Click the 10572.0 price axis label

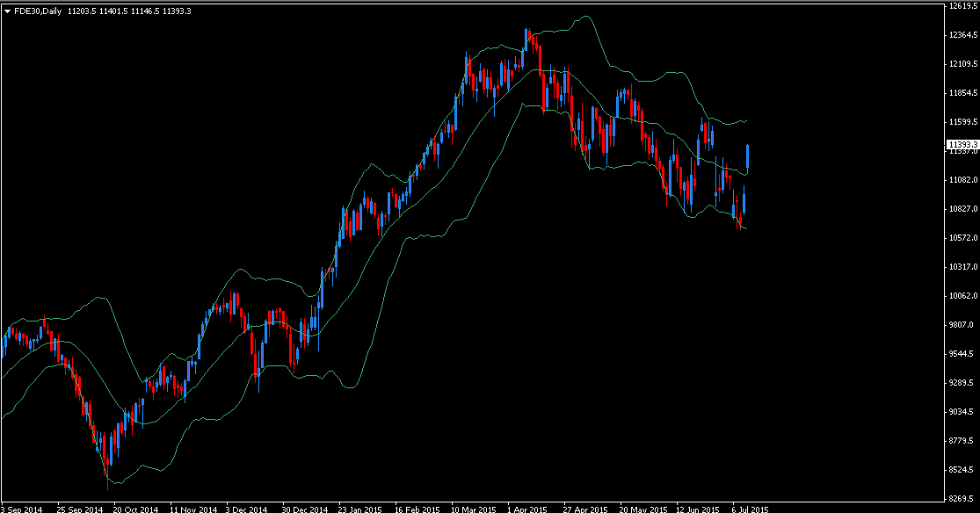pos(962,238)
